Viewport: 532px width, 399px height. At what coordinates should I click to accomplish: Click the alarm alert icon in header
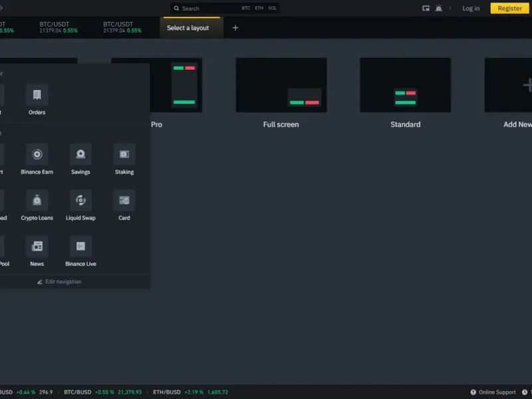[x=439, y=8]
